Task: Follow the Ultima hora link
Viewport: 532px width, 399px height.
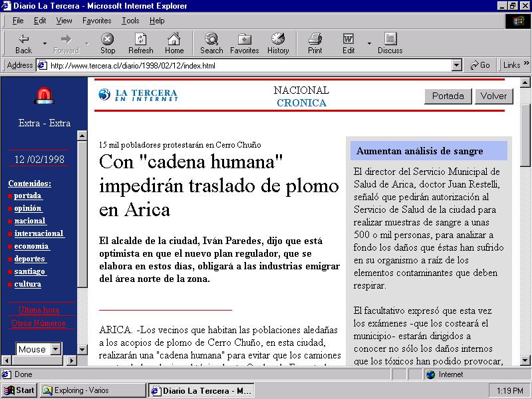Action: pos(39,310)
